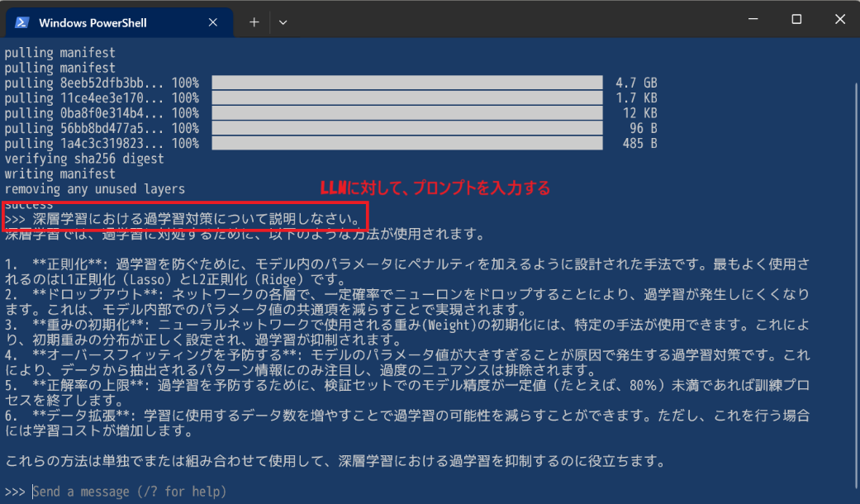Screen dimensions: 860x504
Task: Click the '485 B' size value
Action: click(639, 143)
